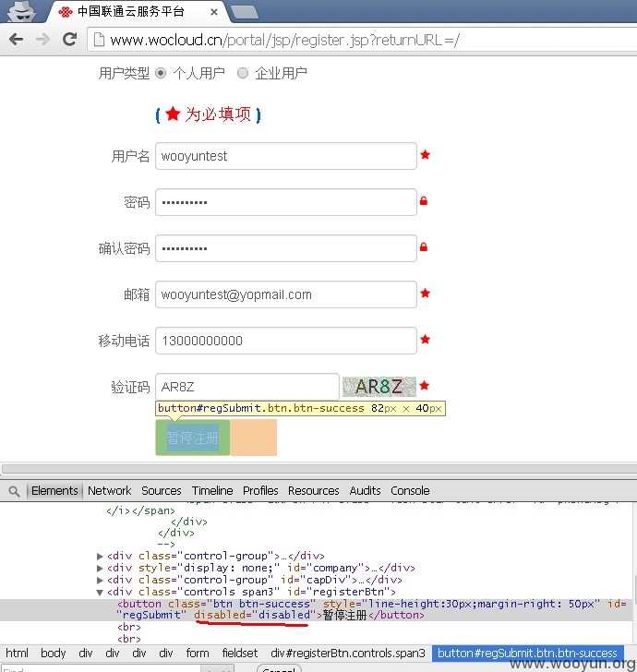The height and width of the screenshot is (672, 637).
Task: Select the 企业用户 radio button
Action: click(x=243, y=73)
